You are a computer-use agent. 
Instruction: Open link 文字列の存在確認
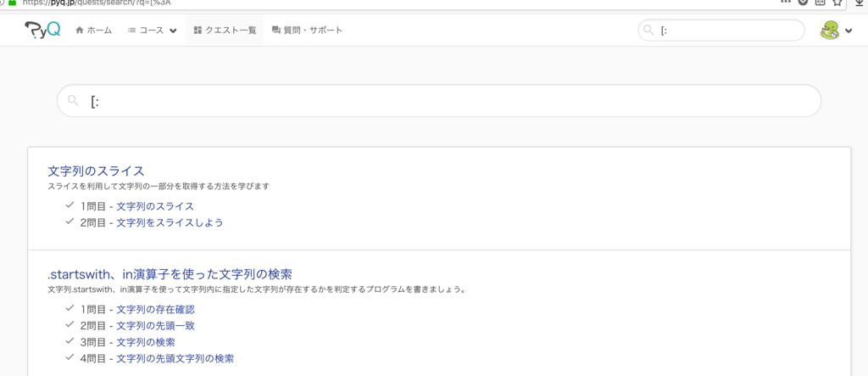pos(156,310)
